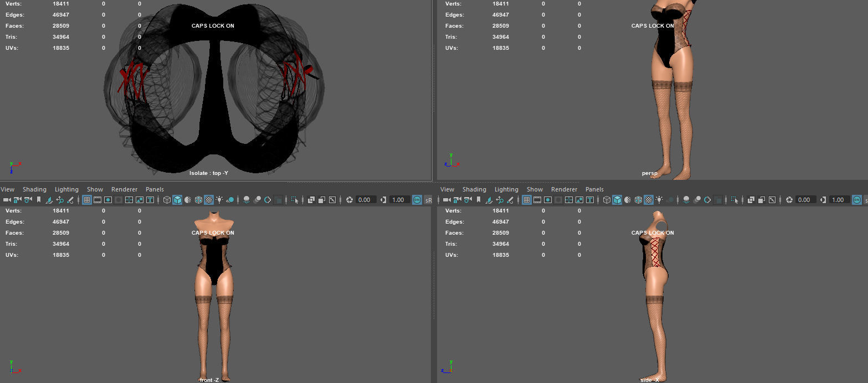Toggle Safe Action in front panel toolbar
Screen dimensions: 868x383
coord(139,200)
